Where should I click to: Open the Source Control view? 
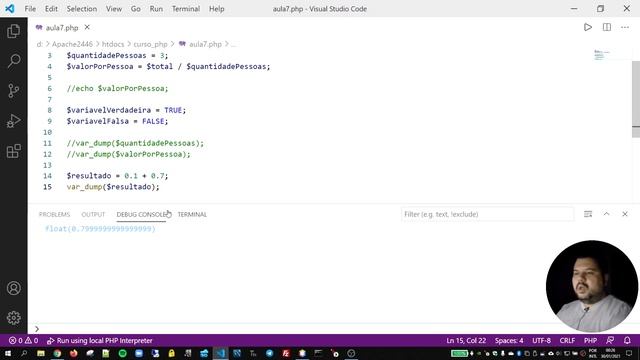(13, 91)
